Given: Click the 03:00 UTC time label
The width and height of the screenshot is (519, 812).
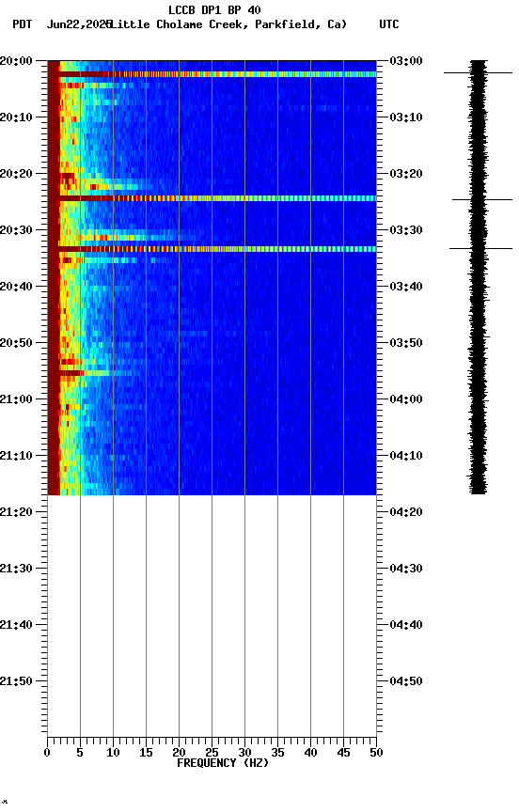Looking at the screenshot, I should coord(406,61).
